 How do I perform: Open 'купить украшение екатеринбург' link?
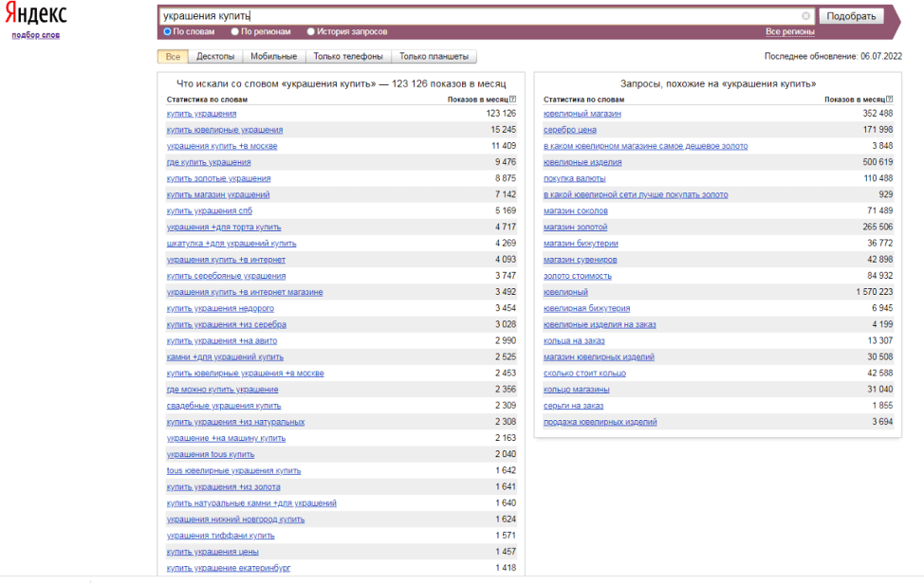pos(229,568)
